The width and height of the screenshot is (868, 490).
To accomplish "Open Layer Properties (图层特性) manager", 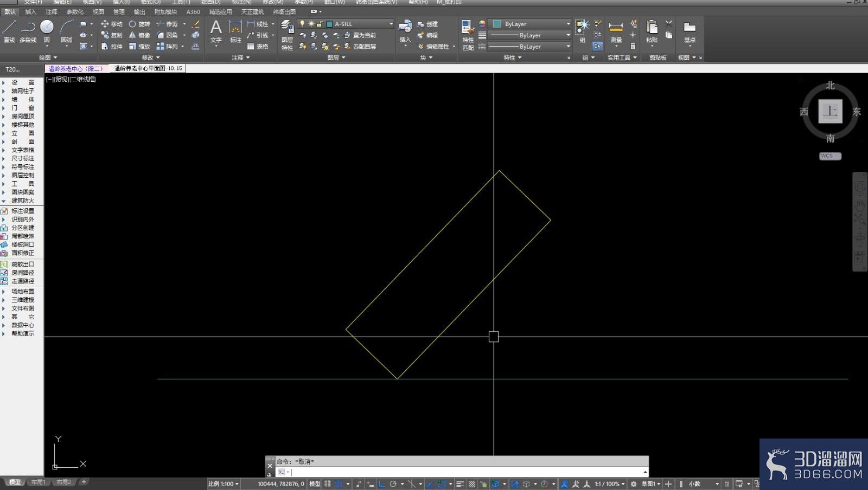I will coord(287,36).
